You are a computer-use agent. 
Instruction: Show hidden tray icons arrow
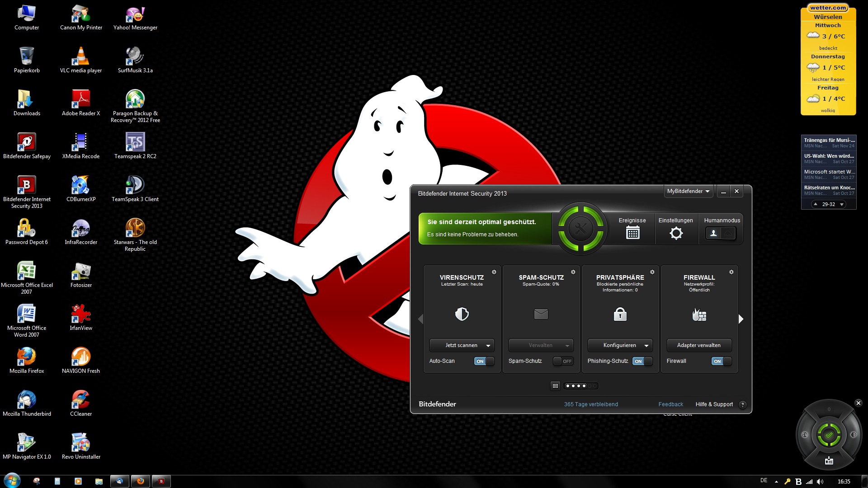776,482
